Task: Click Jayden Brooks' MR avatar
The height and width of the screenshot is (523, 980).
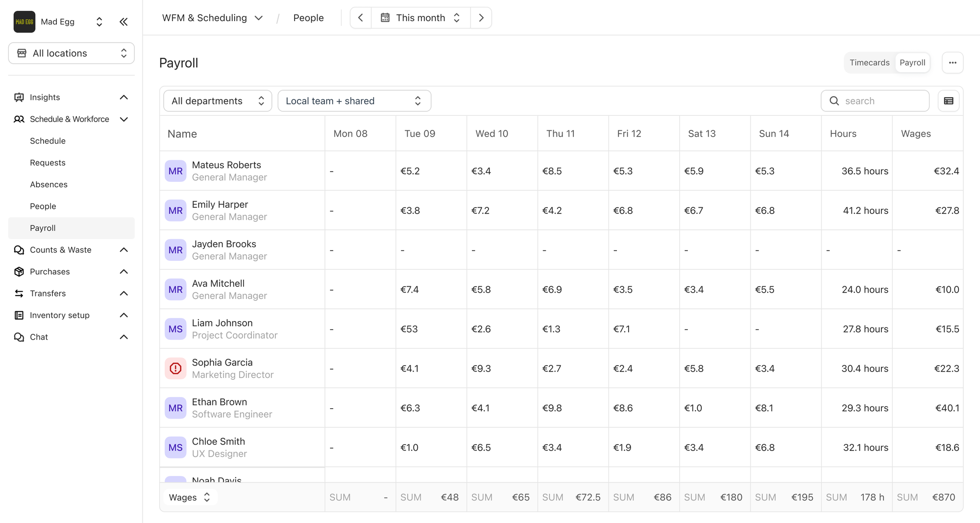Action: click(x=175, y=250)
